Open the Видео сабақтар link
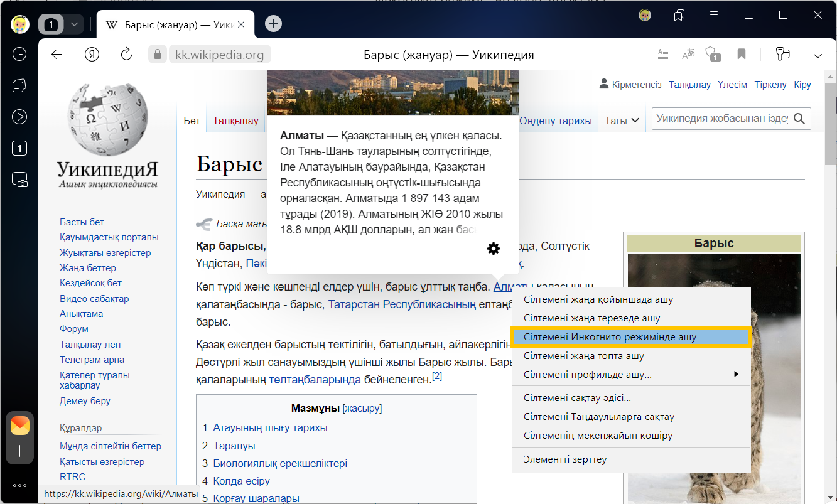Image resolution: width=837 pixels, height=504 pixels. [94, 299]
